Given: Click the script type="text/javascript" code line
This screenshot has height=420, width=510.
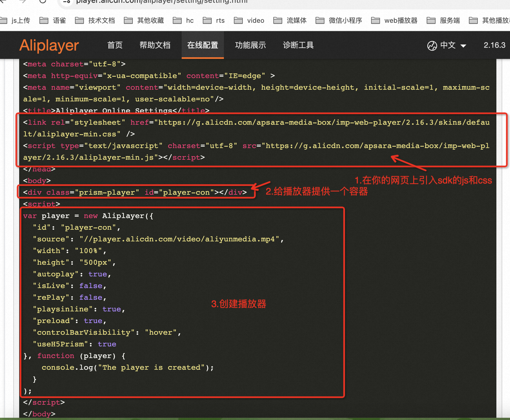Looking at the screenshot, I should [x=256, y=152].
